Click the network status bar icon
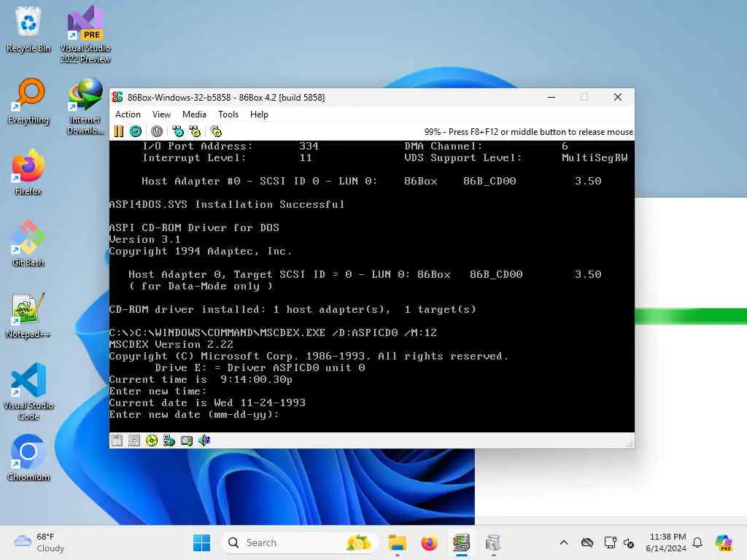747x560 pixels. [169, 440]
